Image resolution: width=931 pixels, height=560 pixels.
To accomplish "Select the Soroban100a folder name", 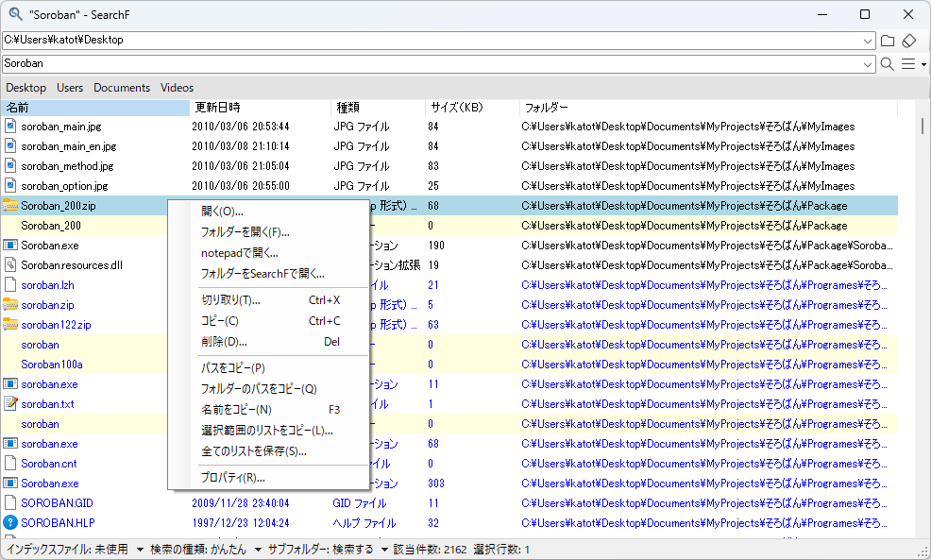I will [52, 365].
